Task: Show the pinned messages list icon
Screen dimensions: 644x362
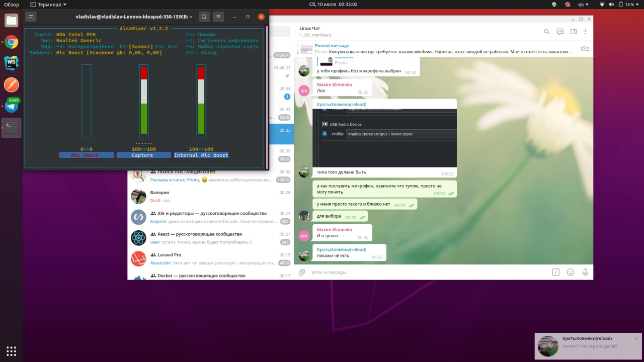Action: 584,49
